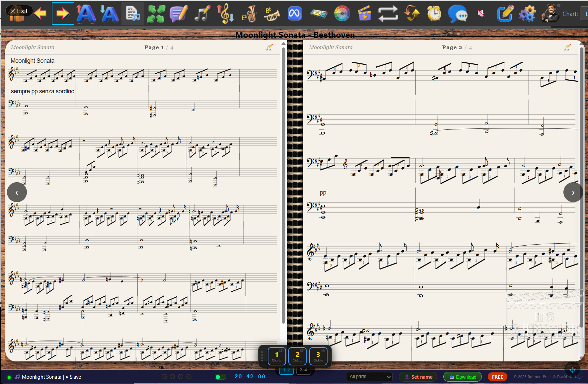This screenshot has width=588, height=384.
Task: Toggle the green switch near the clock
Action: [x=220, y=377]
